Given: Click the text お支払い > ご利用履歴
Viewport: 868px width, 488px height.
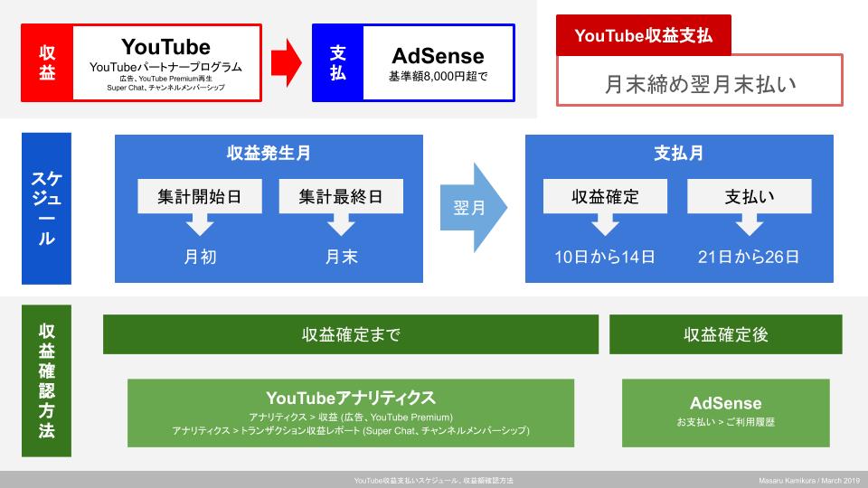Looking at the screenshot, I should tap(726, 422).
